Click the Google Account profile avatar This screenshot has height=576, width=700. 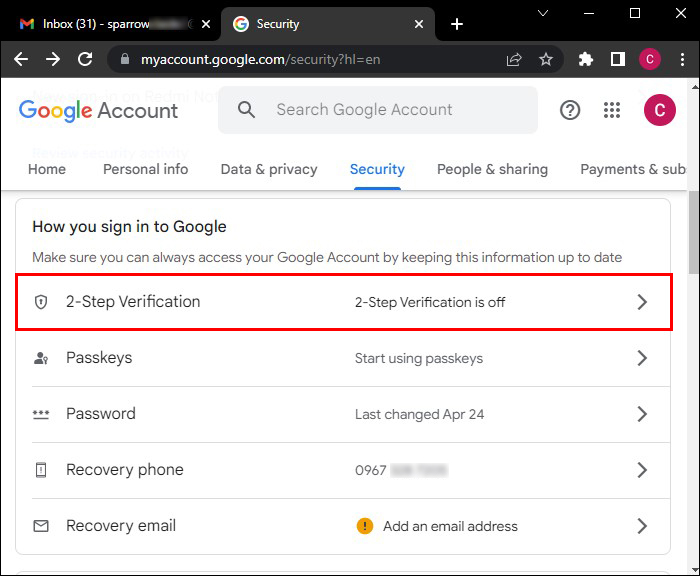tap(660, 110)
